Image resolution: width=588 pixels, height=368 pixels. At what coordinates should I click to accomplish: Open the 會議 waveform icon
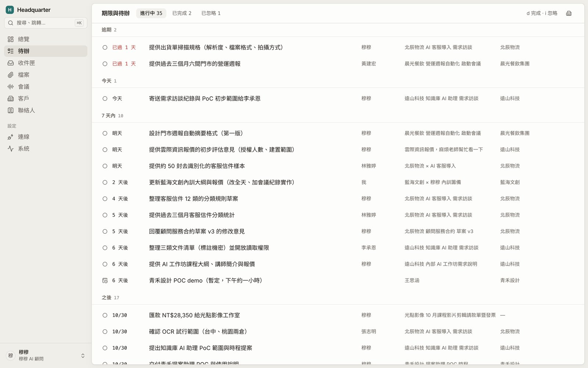[x=11, y=86]
